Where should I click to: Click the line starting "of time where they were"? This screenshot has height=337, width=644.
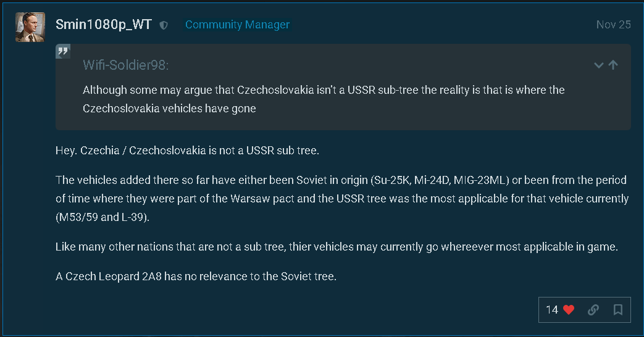(x=341, y=199)
